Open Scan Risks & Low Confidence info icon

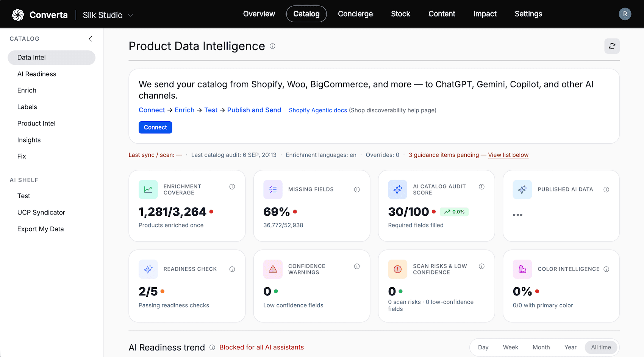click(481, 266)
